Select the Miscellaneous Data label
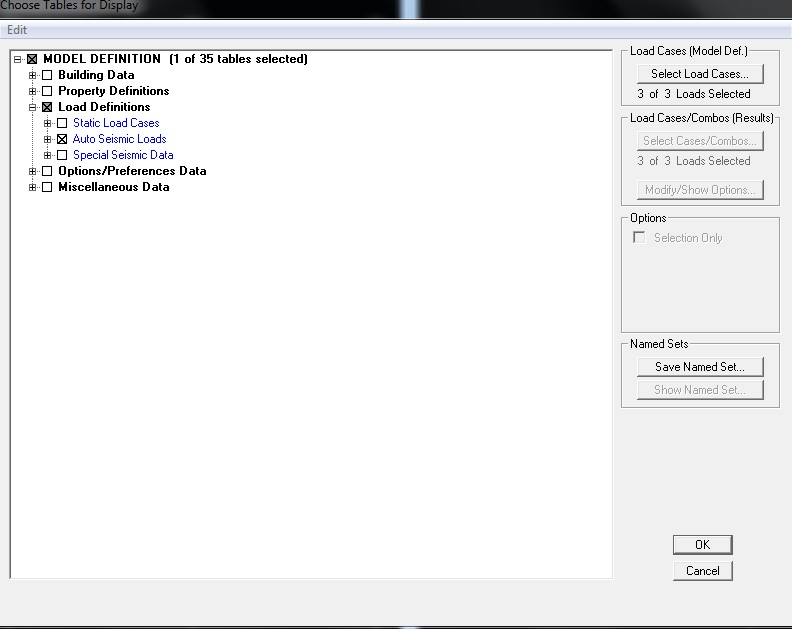 coord(114,187)
